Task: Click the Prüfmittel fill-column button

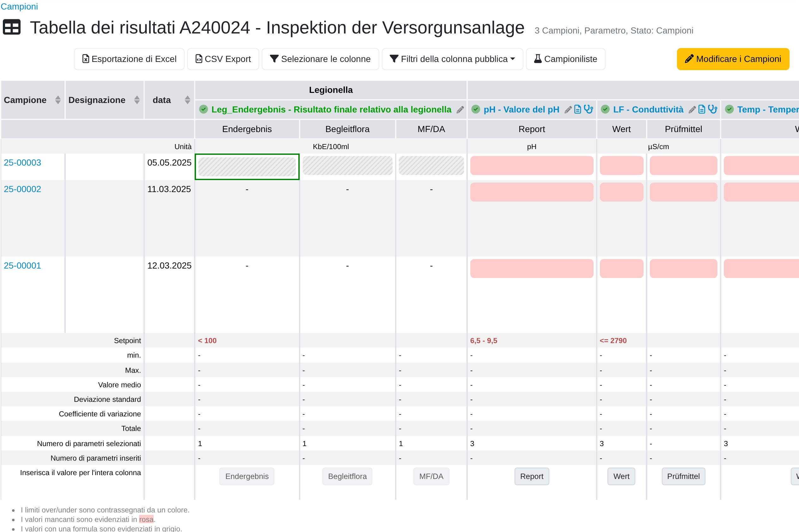Action: [683, 476]
